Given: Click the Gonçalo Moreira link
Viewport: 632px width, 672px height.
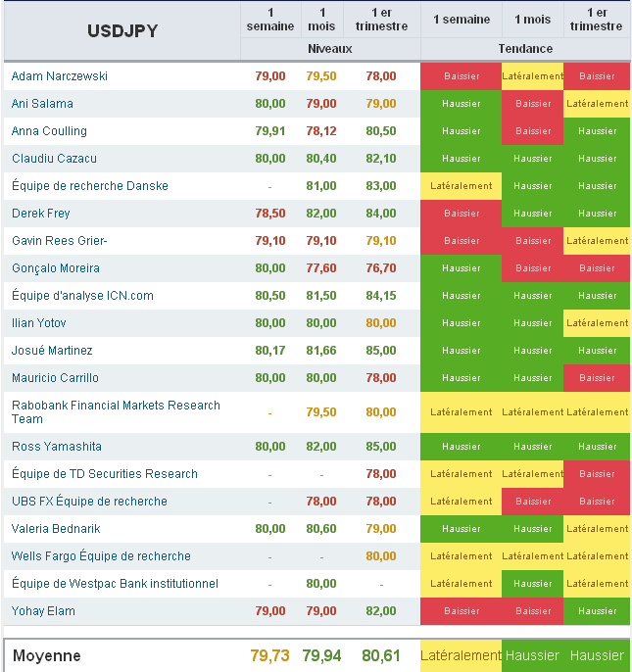Looking at the screenshot, I should (55, 268).
